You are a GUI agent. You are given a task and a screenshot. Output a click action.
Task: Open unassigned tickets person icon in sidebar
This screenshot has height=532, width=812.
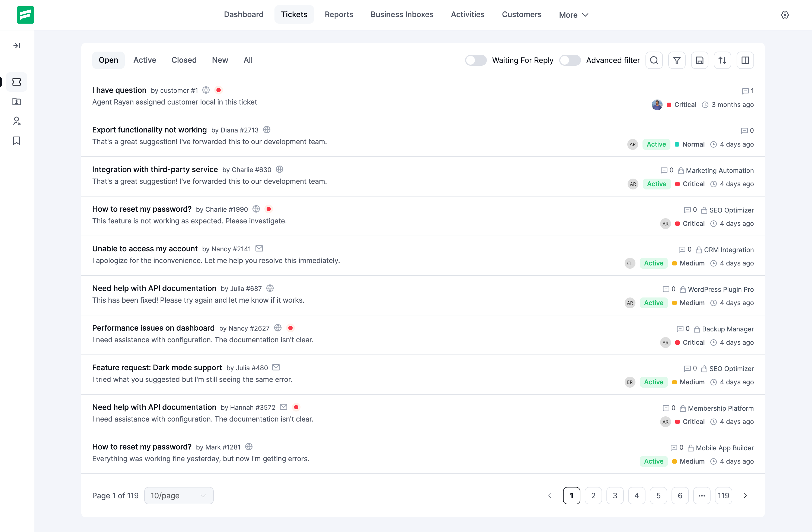coord(17,121)
